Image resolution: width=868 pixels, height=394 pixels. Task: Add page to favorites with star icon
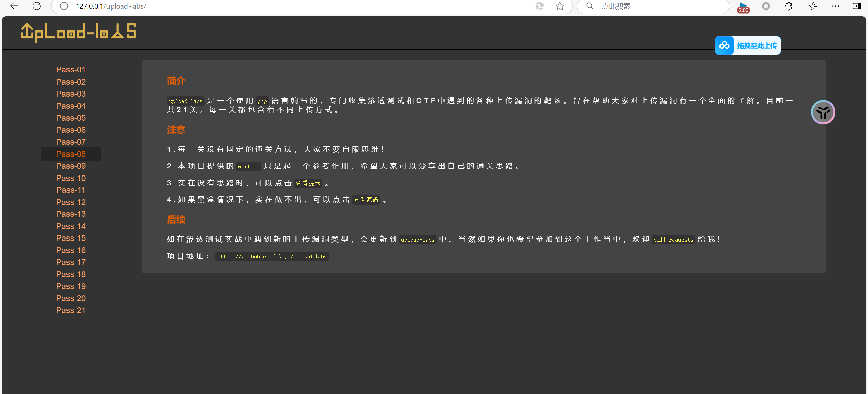[560, 6]
